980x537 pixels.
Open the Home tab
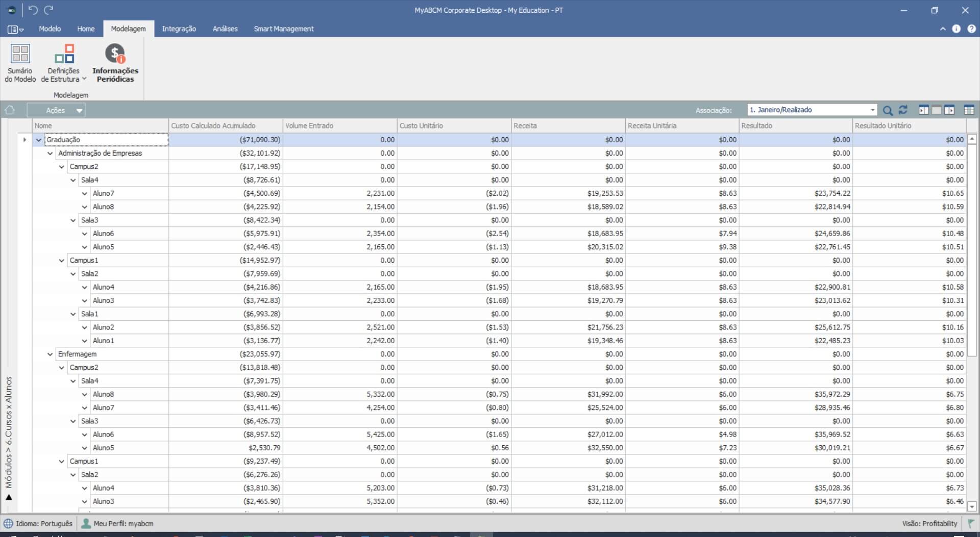tap(86, 29)
